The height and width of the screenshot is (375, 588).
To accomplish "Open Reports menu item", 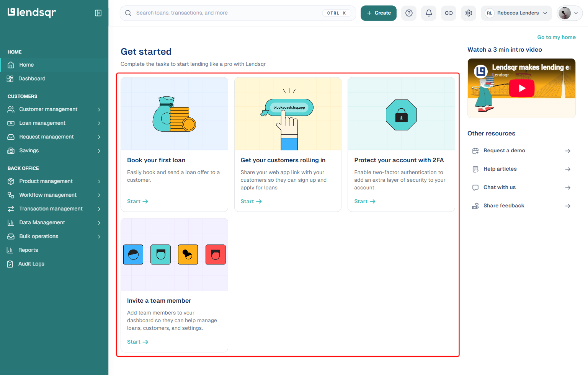I will (x=54, y=250).
